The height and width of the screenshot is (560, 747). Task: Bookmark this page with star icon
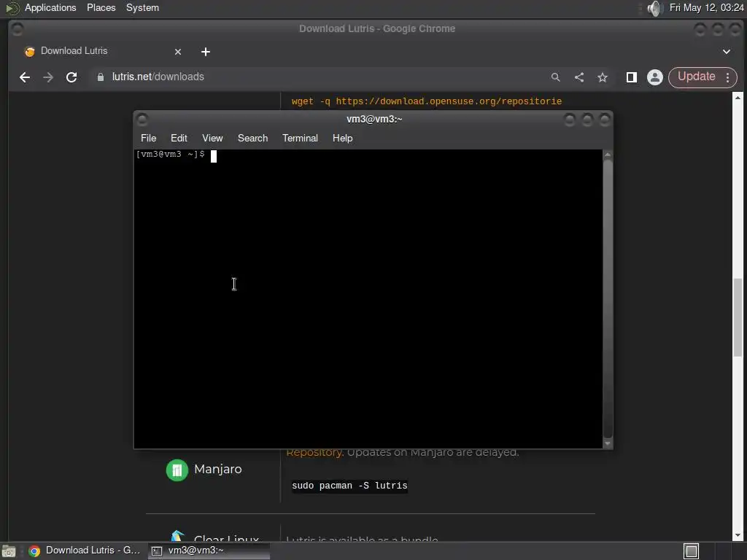(x=603, y=77)
